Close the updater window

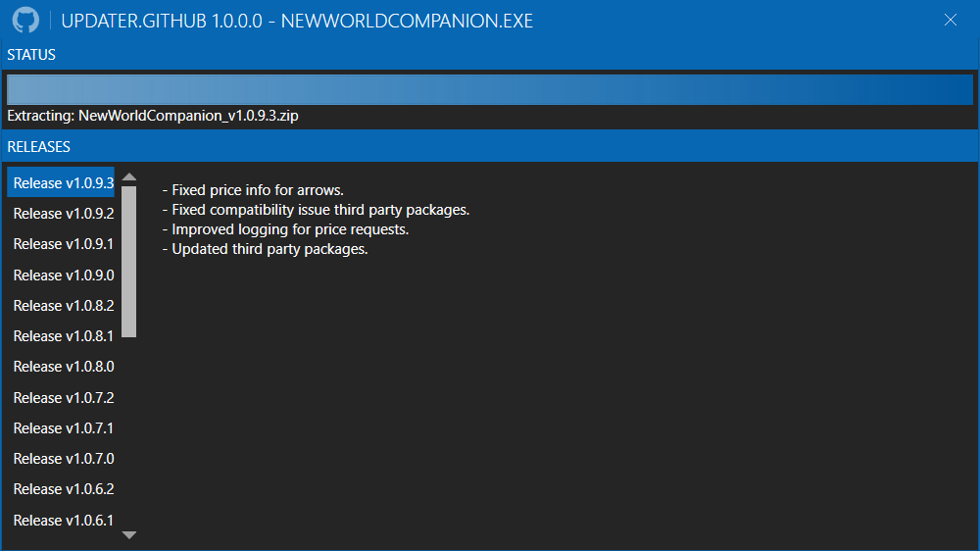pos(950,20)
